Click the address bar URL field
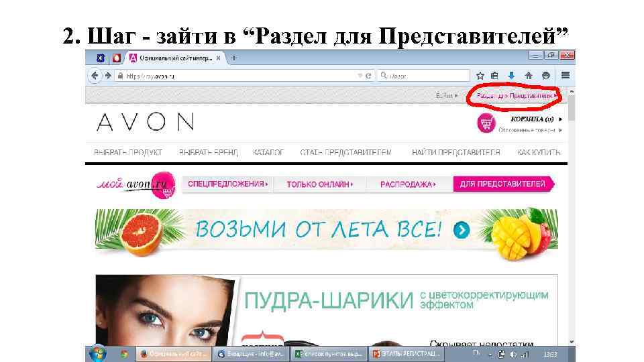644x362 pixels. click(238, 76)
